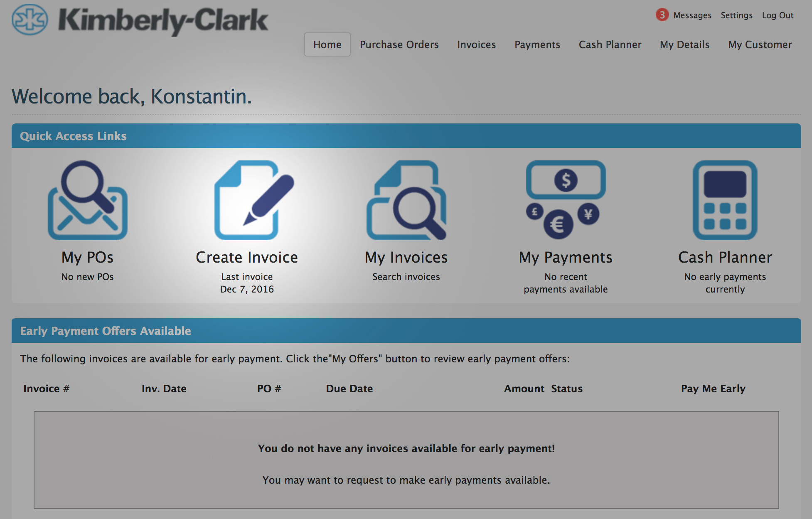Click the Quick Access Links header

[73, 136]
